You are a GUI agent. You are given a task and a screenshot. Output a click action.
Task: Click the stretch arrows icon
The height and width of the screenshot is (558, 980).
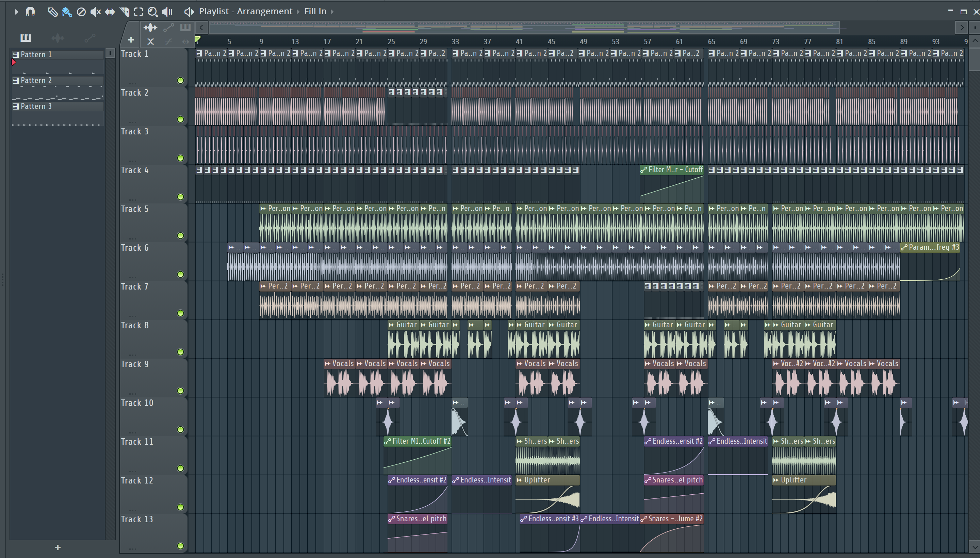pyautogui.click(x=185, y=42)
